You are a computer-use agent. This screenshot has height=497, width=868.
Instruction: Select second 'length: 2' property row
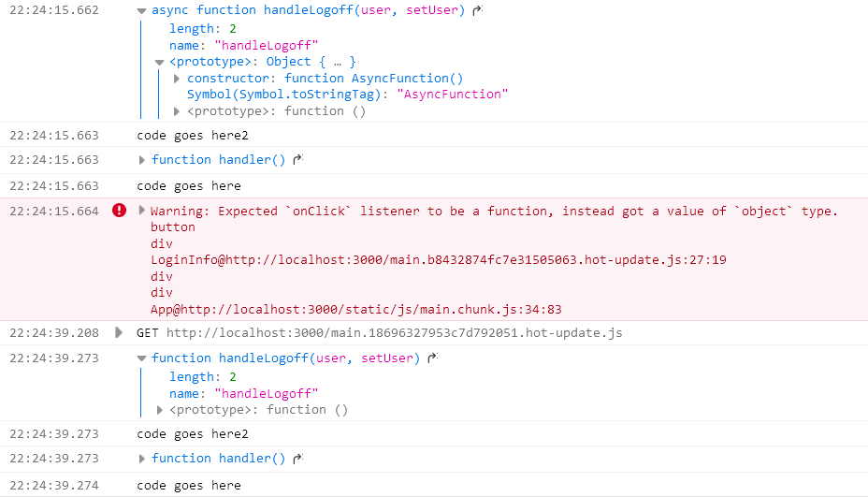[203, 377]
